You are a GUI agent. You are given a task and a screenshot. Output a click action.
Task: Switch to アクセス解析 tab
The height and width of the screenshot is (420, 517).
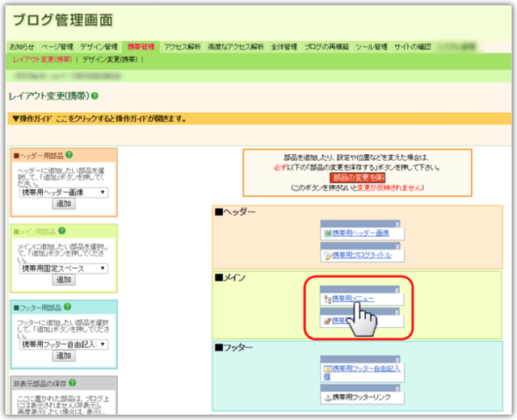[183, 47]
